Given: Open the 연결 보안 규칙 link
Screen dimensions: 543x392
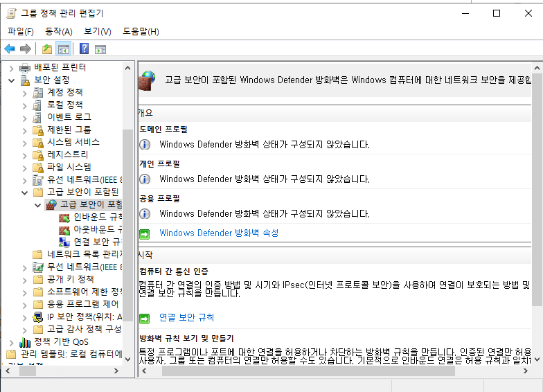Looking at the screenshot, I should click(x=187, y=317).
